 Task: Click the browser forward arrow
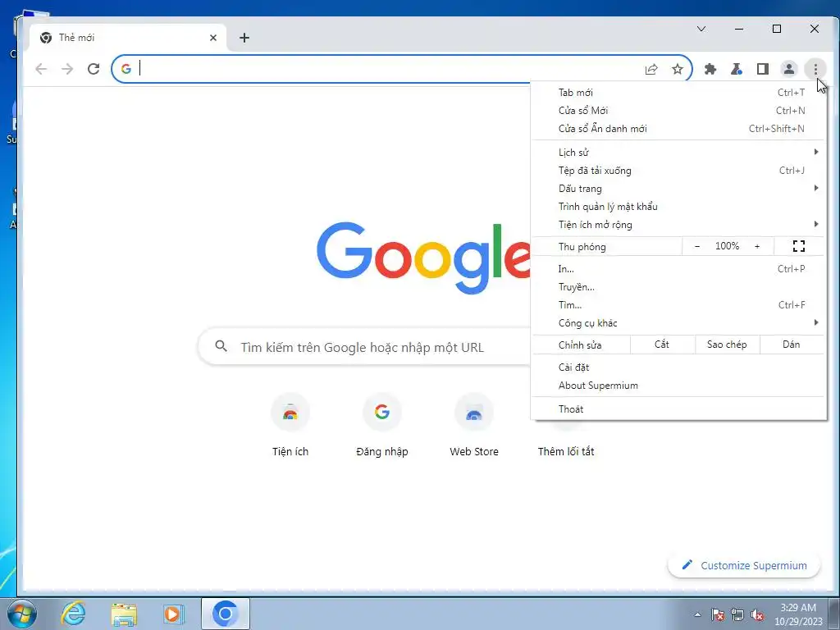[x=67, y=69]
